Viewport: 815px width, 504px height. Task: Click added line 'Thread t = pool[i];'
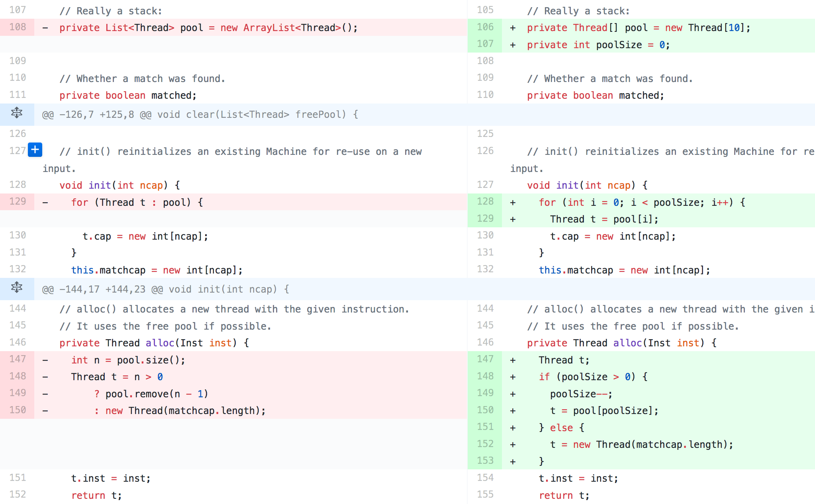point(604,219)
